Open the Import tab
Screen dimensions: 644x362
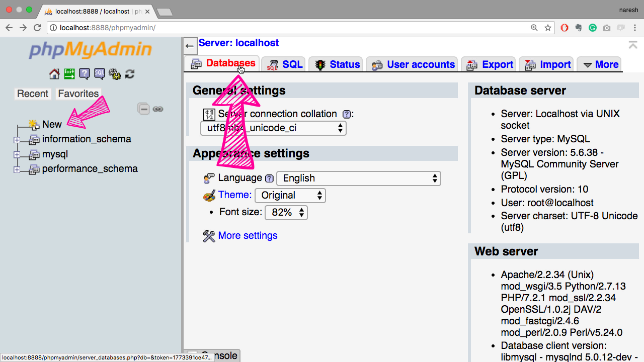547,64
